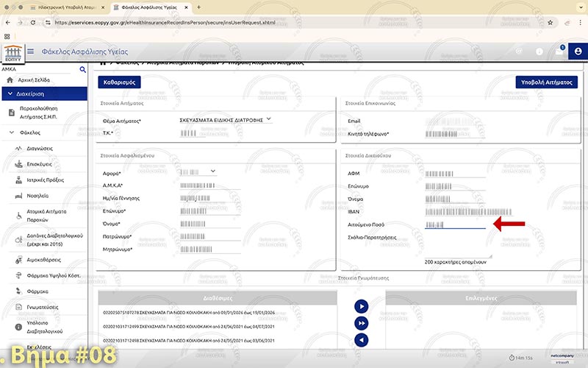This screenshot has width=588, height=368.
Task: Open the user profile icon in header
Action: [578, 52]
